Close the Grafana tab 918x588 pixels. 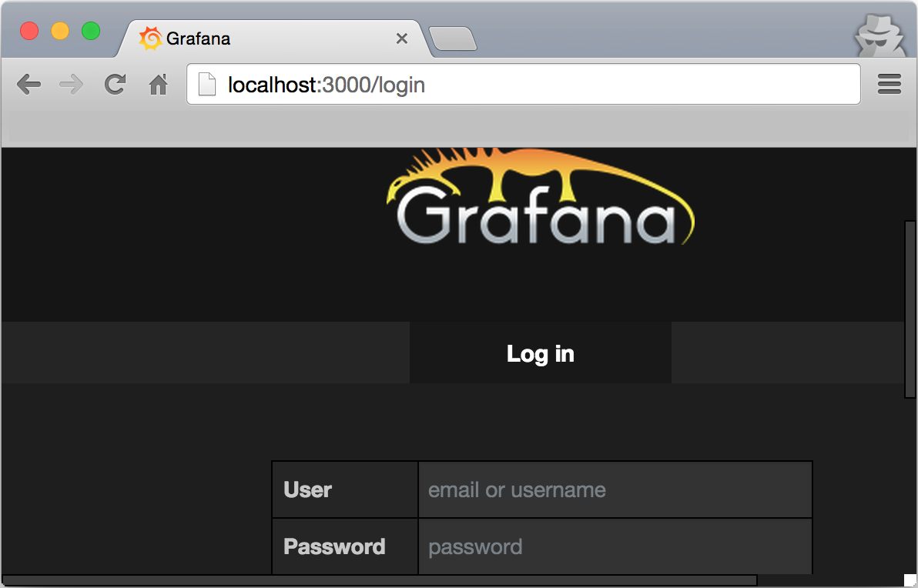402,38
